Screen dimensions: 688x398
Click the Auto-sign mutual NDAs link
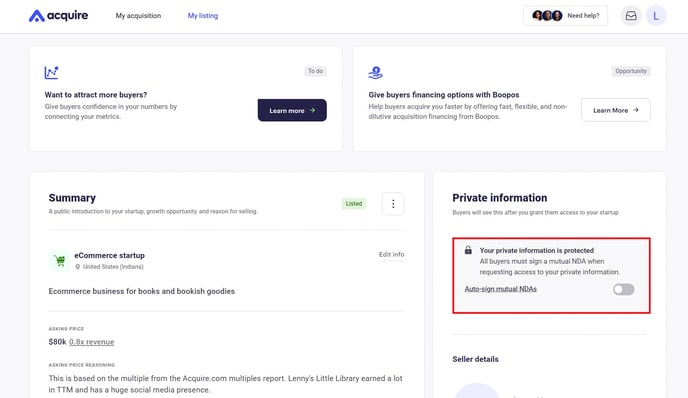[x=501, y=289]
